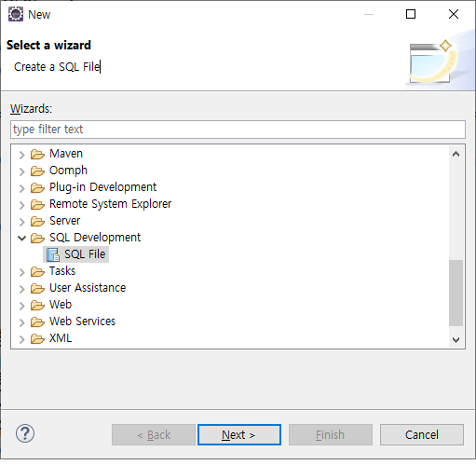476x465 pixels.
Task: Expand the Maven category
Action: (x=21, y=155)
